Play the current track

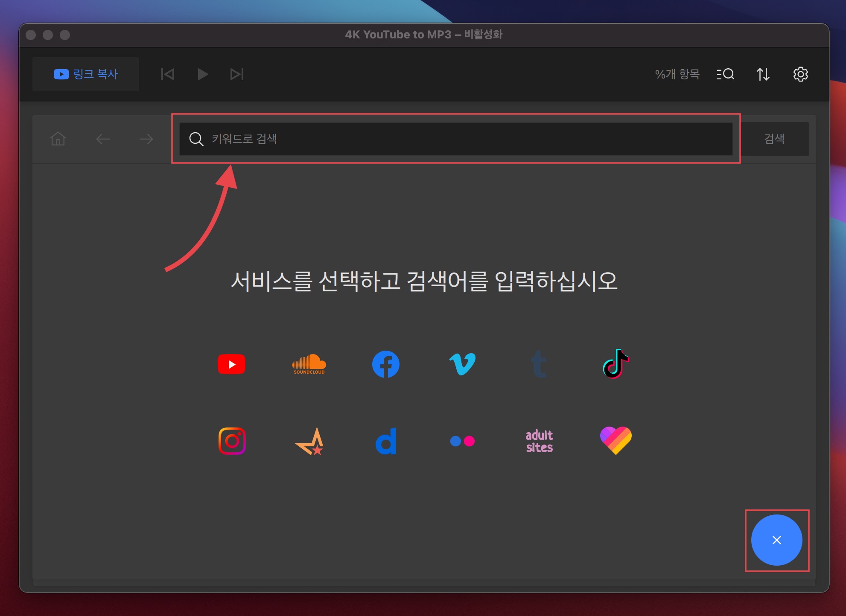pyautogui.click(x=203, y=74)
